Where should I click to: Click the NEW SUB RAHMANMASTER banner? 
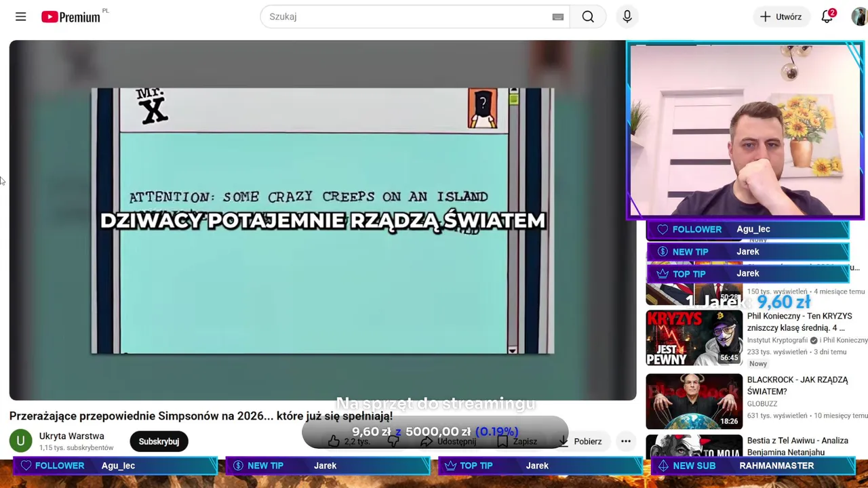click(753, 466)
